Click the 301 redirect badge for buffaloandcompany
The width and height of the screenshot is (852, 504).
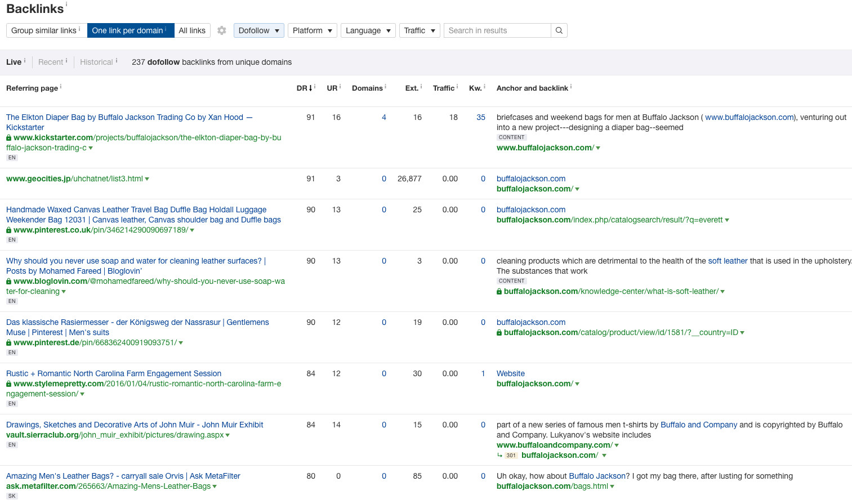coord(511,456)
